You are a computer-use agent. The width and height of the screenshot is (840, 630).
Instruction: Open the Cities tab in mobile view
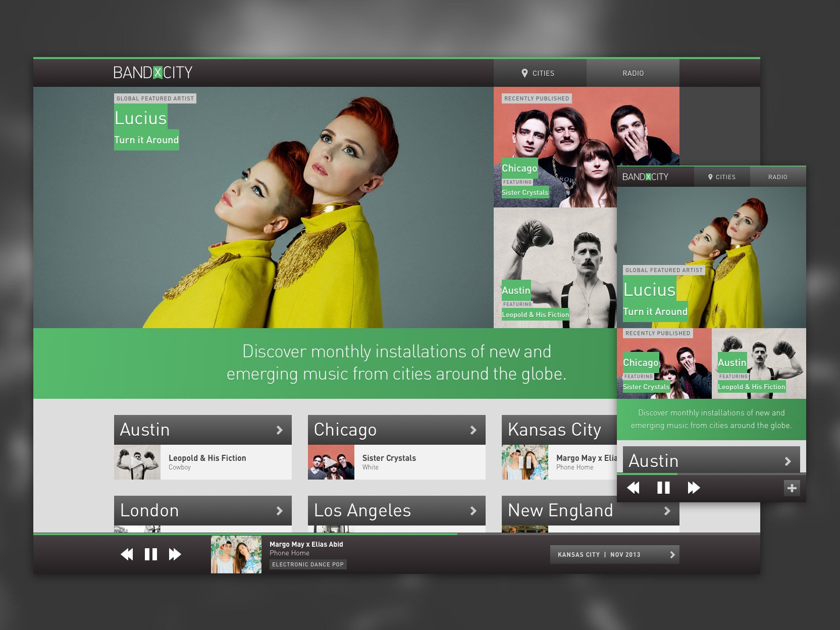coord(722,177)
